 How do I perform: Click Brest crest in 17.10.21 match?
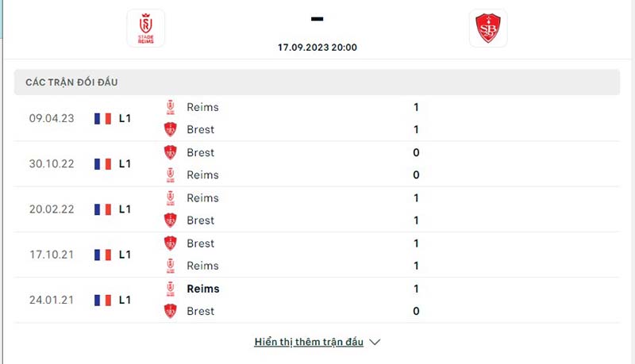pos(170,243)
